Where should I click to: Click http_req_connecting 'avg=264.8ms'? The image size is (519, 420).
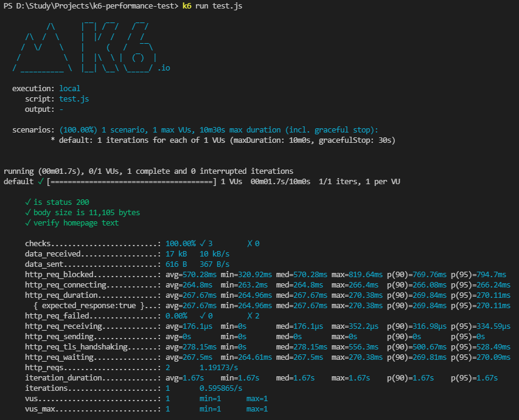point(189,285)
